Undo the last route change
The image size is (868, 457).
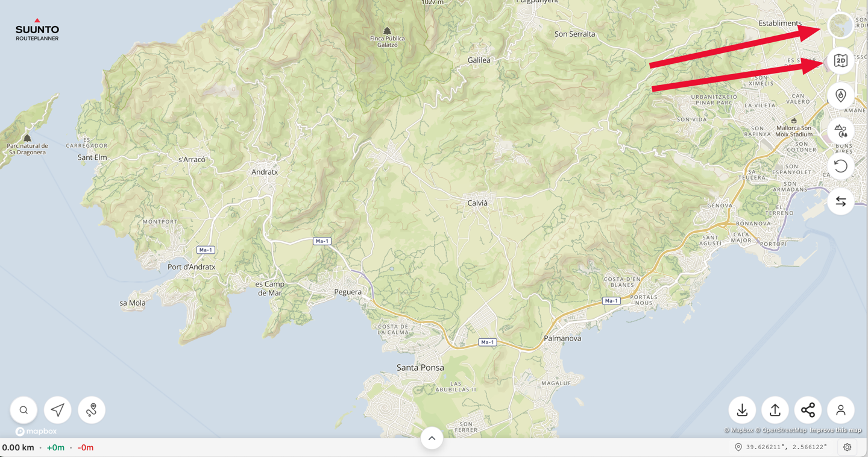tap(840, 166)
